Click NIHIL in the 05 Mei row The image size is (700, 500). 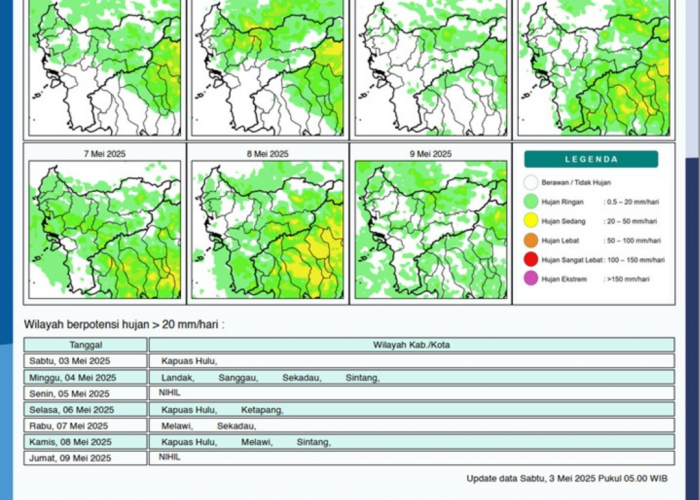click(170, 392)
